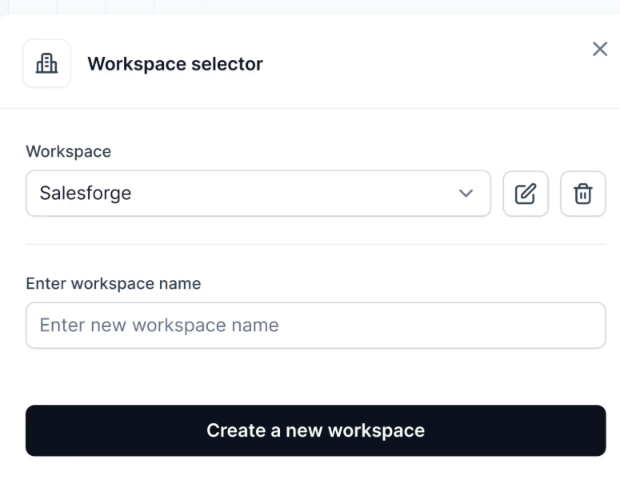Close the Workspace selector panel

point(599,49)
